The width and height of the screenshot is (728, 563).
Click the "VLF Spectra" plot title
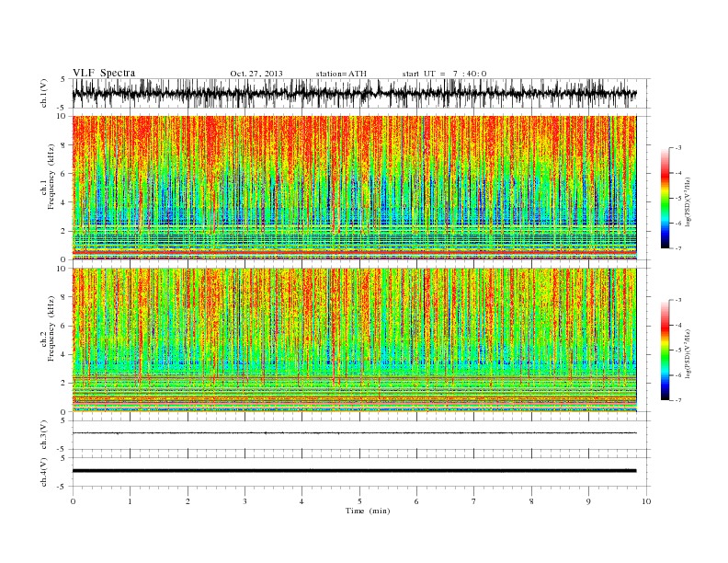point(104,73)
